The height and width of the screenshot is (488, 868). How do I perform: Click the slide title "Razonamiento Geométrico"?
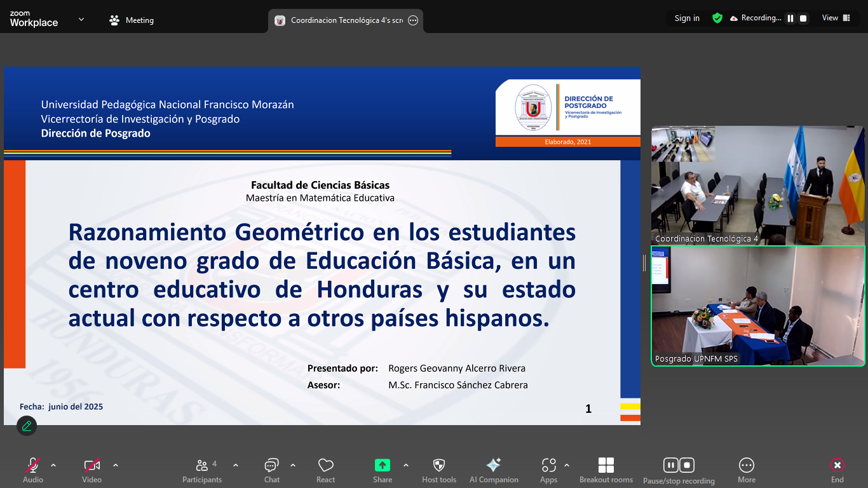pos(216,232)
